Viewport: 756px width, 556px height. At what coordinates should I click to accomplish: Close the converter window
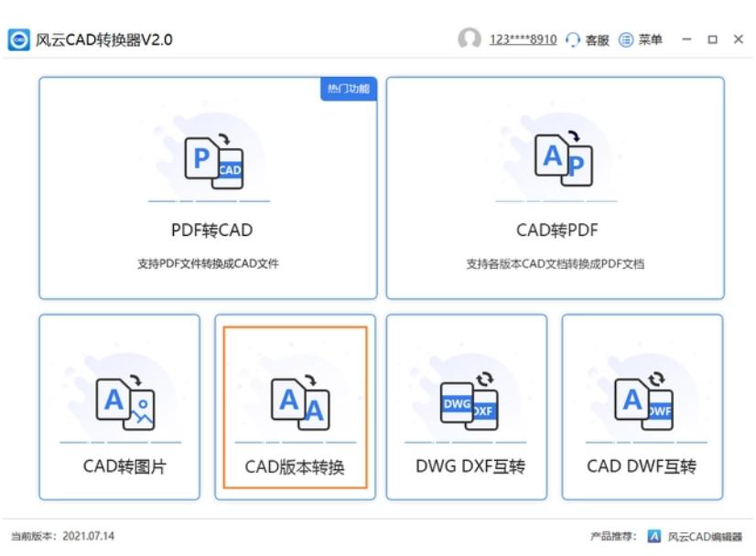pyautogui.click(x=739, y=39)
